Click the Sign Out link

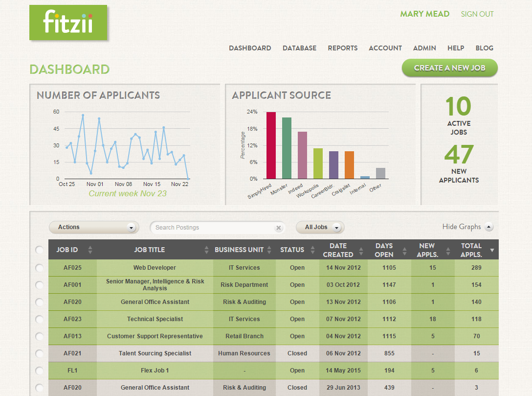(x=477, y=14)
